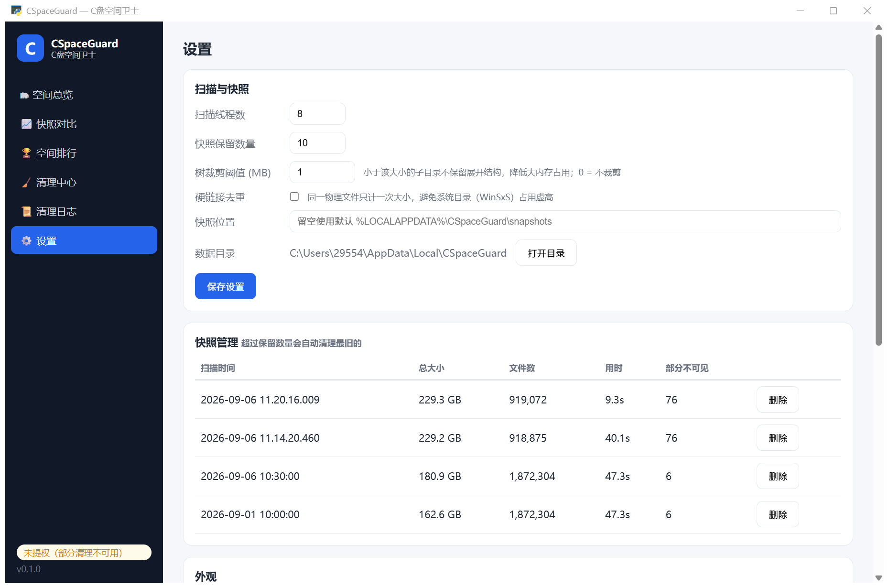Click the 快照对比 chart icon

click(26, 124)
